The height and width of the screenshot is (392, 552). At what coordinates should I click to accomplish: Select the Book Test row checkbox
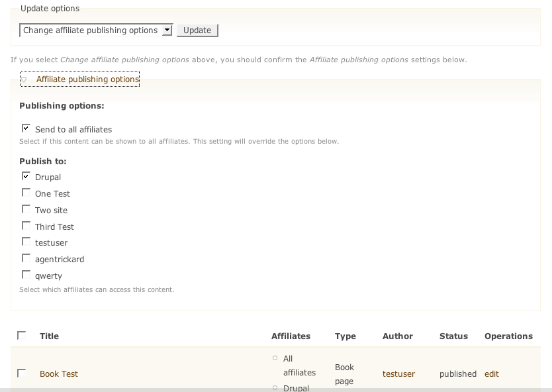point(22,373)
